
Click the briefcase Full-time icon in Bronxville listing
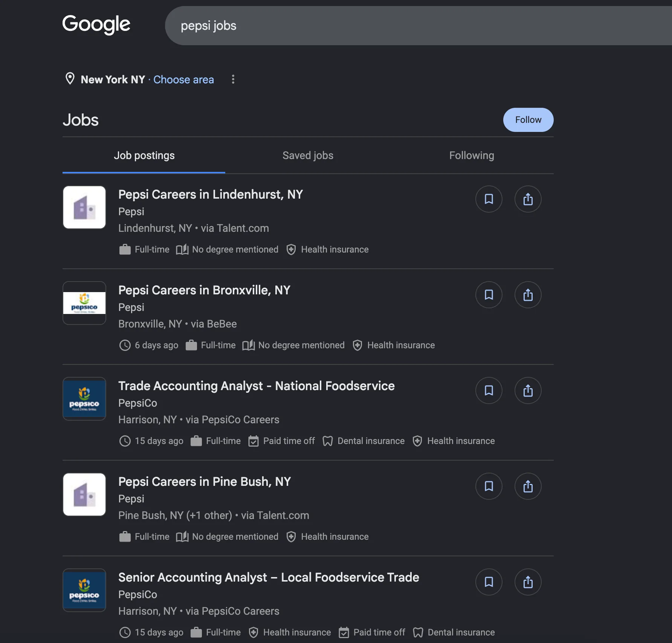click(x=191, y=345)
